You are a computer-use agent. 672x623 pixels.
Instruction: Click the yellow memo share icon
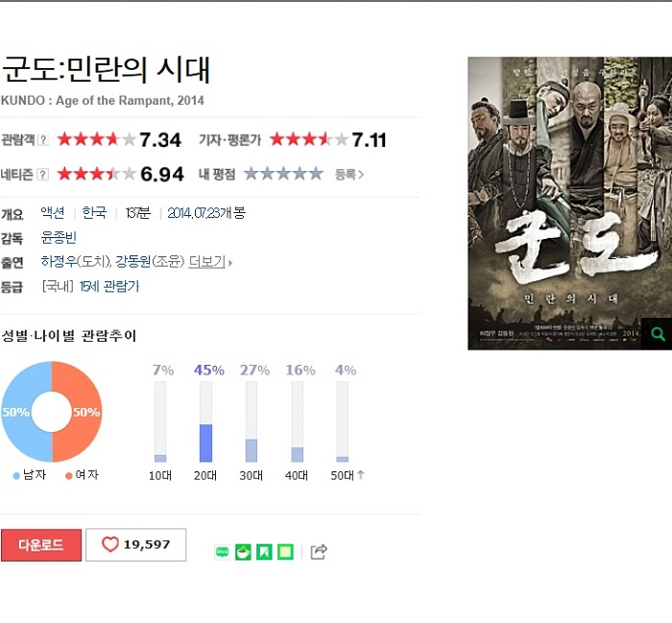click(285, 552)
